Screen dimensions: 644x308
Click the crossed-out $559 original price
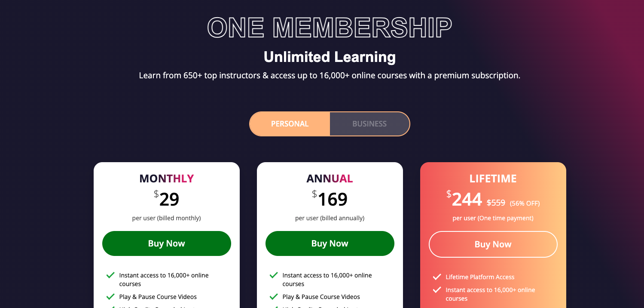[x=496, y=203]
